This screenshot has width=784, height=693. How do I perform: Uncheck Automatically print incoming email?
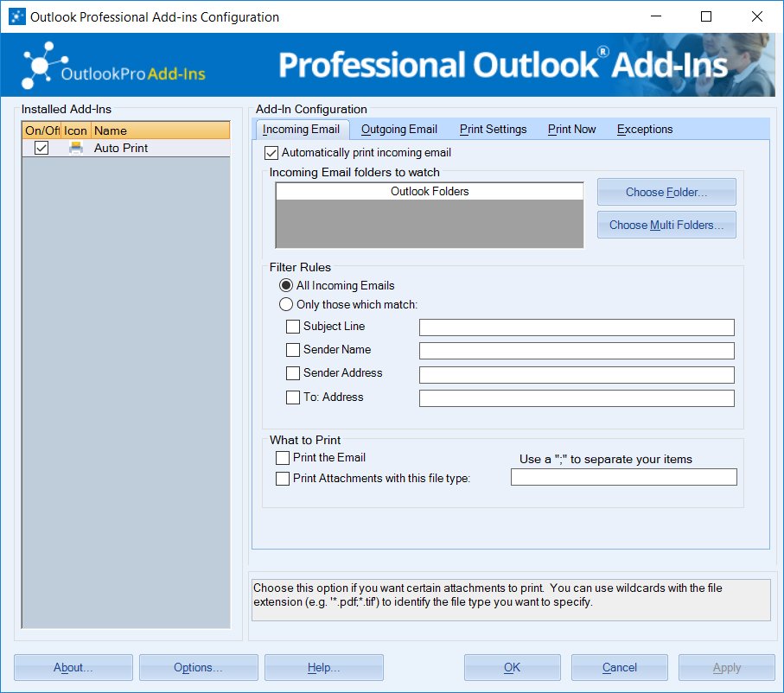[271, 153]
